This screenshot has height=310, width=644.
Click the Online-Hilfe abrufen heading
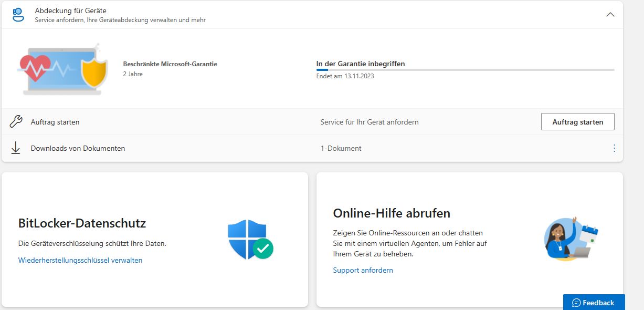pos(392,213)
